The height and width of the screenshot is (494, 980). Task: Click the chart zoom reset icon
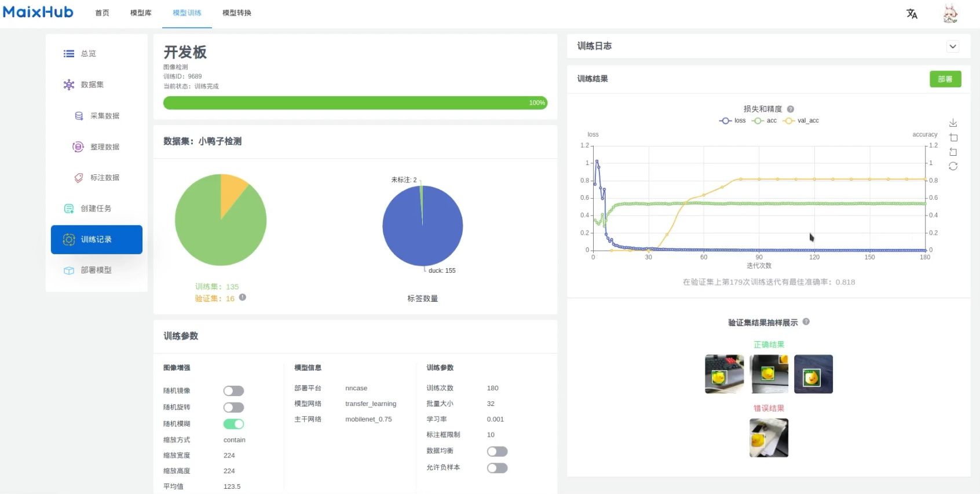[x=953, y=152]
